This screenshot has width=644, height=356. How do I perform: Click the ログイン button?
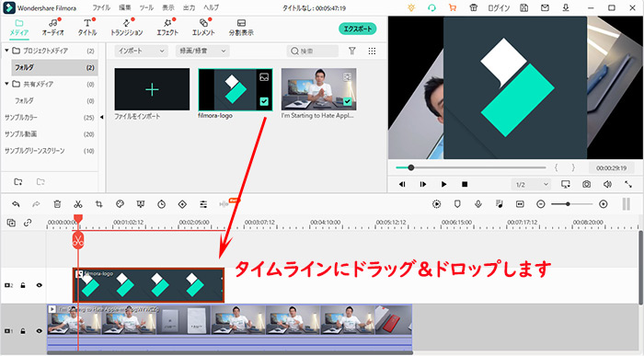[499, 7]
